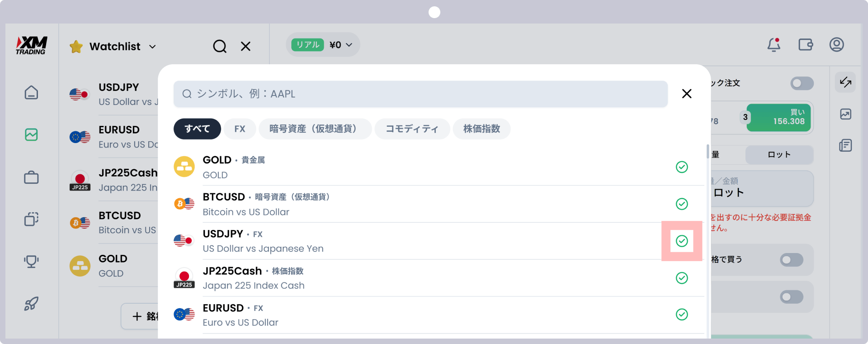
Task: Open the briefcase portfolio icon in sidebar
Action: click(31, 177)
